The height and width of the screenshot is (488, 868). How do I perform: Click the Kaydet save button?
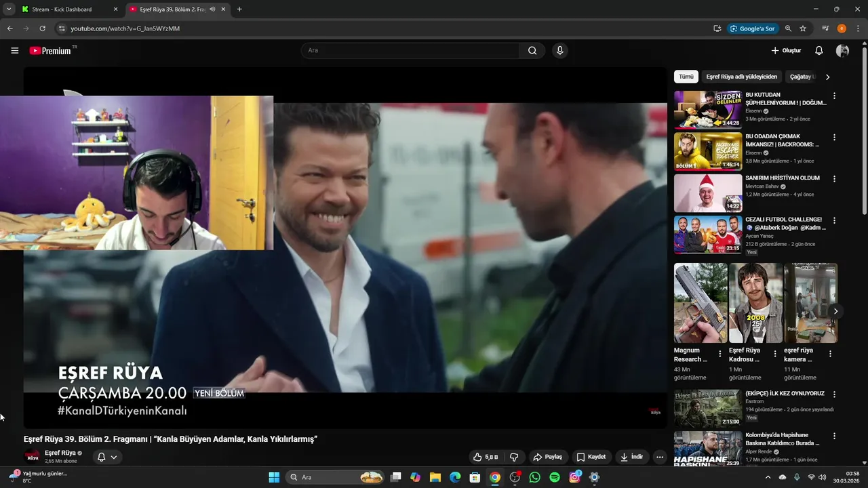coord(591,457)
